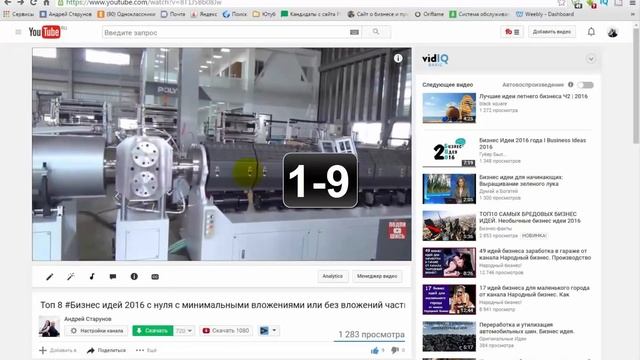The width and height of the screenshot is (640, 360).
Task: Click the browser address bar URL
Action: pyautogui.click(x=144, y=2)
